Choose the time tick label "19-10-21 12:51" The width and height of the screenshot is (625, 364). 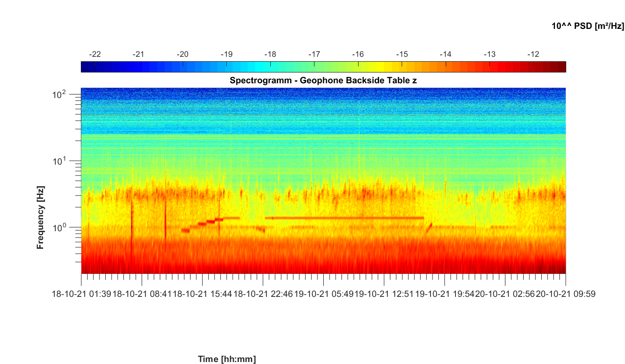[385, 294]
